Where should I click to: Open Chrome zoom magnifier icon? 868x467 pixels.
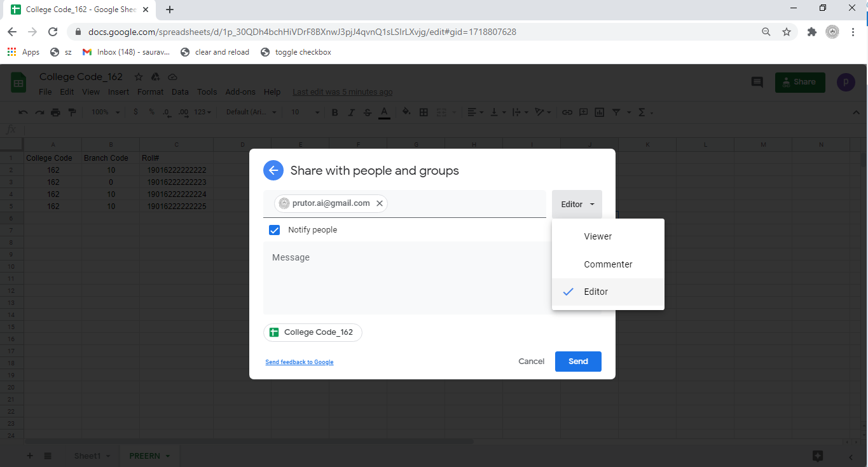766,32
